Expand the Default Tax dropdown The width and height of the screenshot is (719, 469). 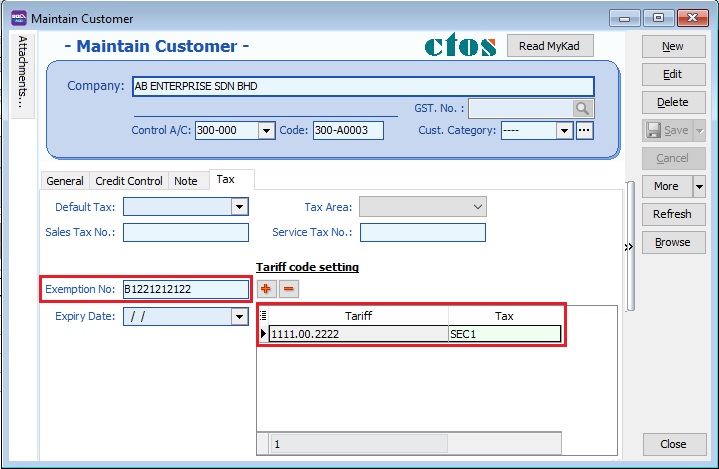click(239, 207)
